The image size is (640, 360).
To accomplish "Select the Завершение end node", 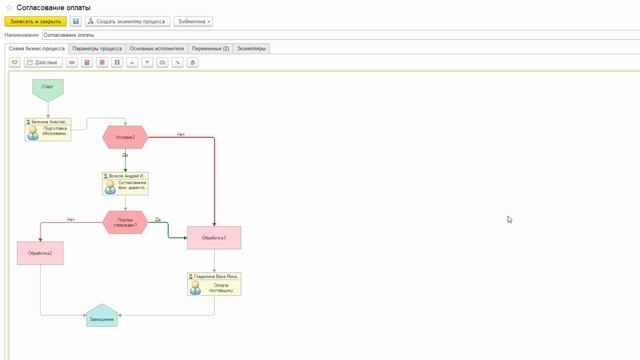I will click(x=102, y=316).
